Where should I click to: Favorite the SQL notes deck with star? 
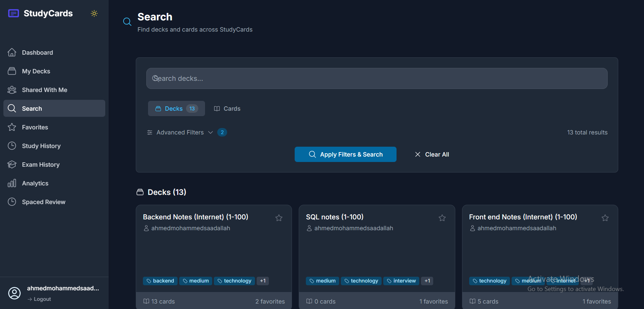pyautogui.click(x=442, y=218)
